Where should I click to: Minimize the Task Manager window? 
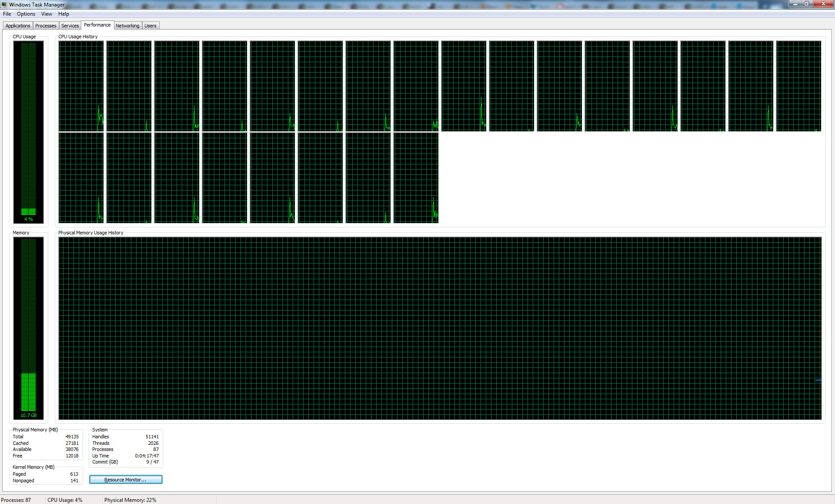tap(795, 4)
